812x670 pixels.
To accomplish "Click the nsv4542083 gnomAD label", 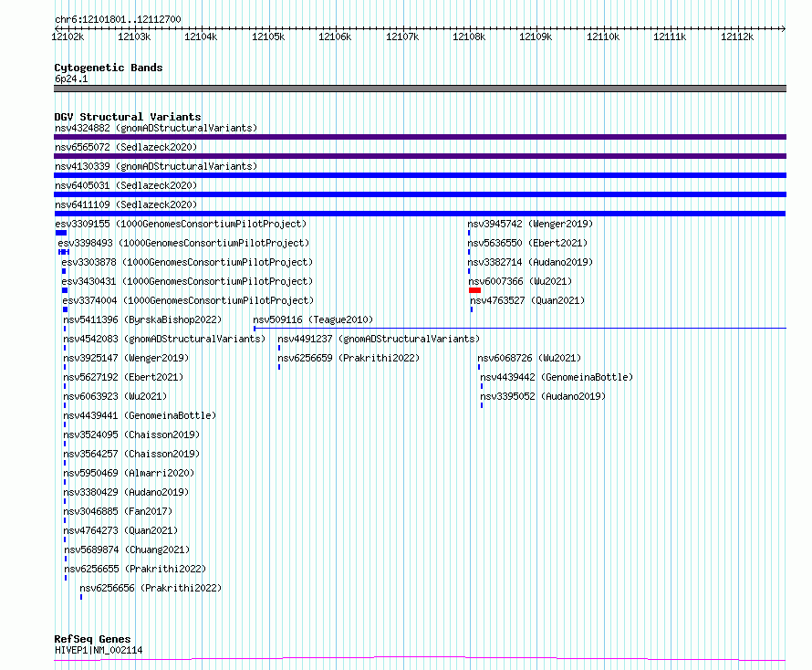I will tap(164, 339).
